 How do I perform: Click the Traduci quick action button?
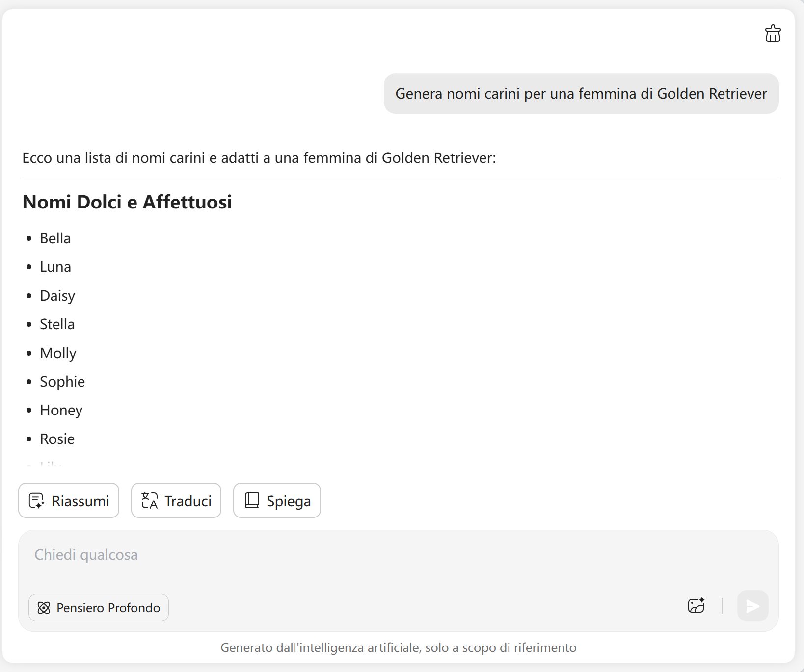pyautogui.click(x=176, y=501)
